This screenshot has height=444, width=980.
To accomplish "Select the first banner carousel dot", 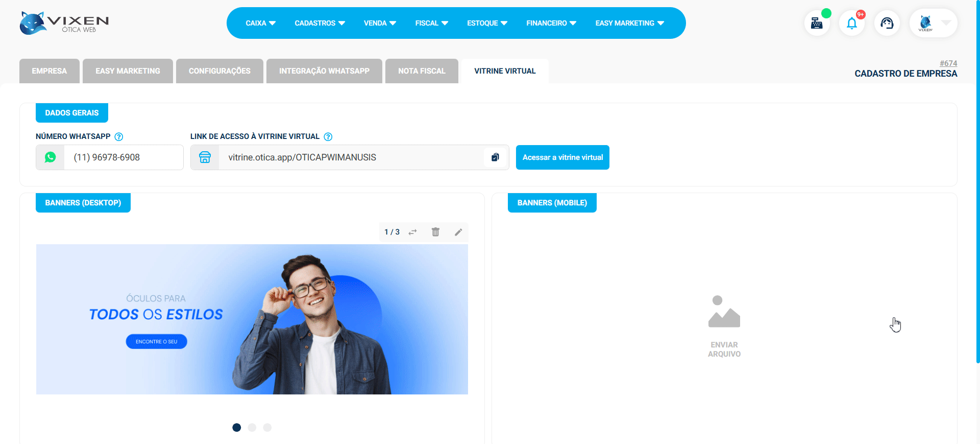I will pyautogui.click(x=237, y=428).
